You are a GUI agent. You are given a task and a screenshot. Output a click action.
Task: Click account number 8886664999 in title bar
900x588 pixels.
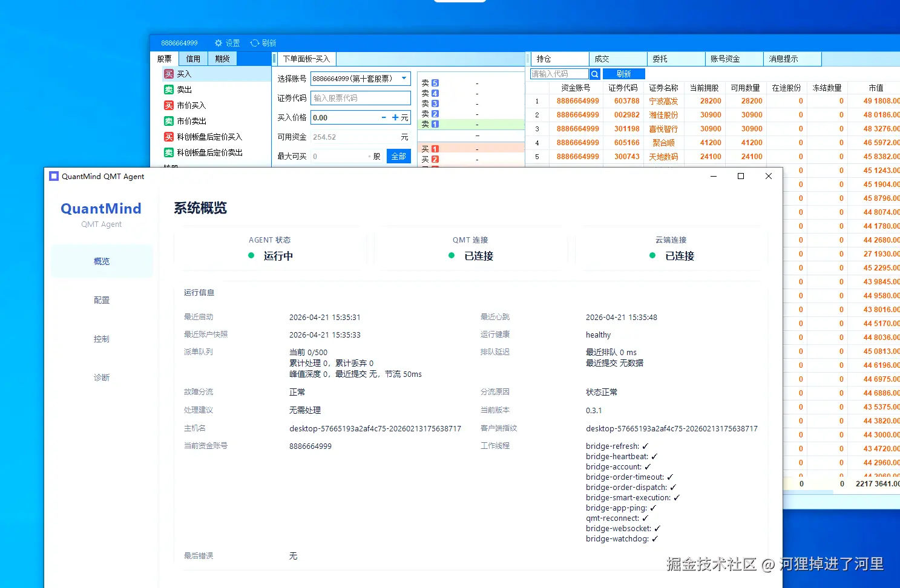pos(179,43)
